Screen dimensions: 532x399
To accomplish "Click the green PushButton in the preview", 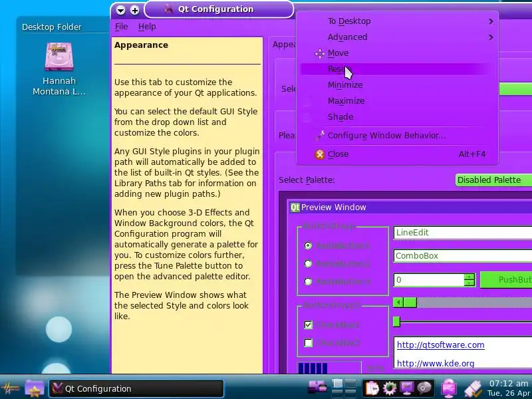I will pos(506,280).
